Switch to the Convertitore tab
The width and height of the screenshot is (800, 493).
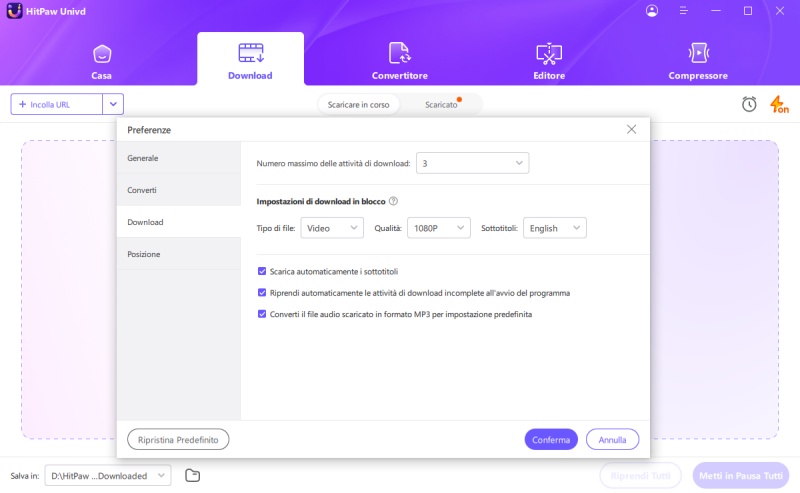399,62
